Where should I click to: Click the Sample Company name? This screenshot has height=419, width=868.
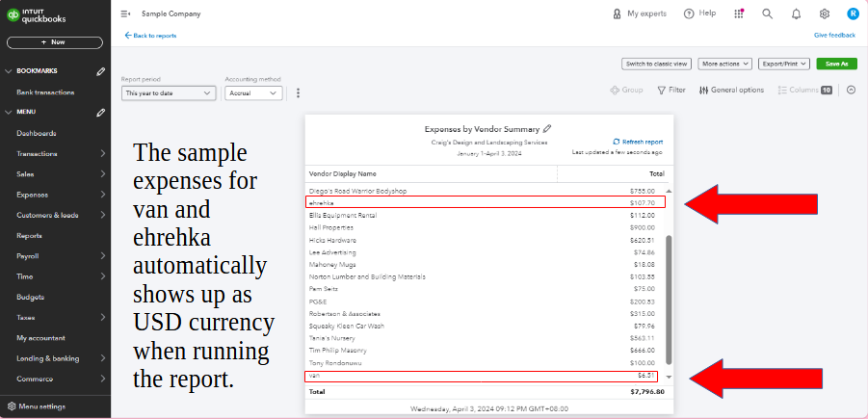[171, 13]
